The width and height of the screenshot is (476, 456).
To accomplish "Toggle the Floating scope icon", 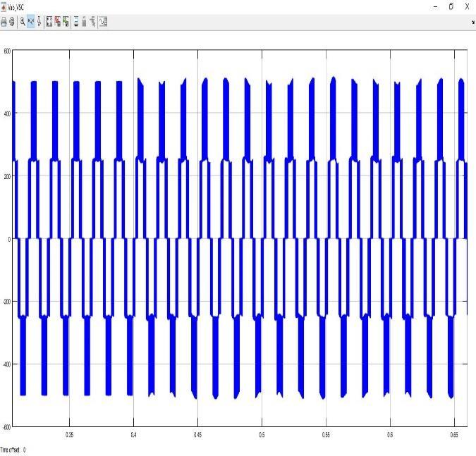I will click(76, 22).
